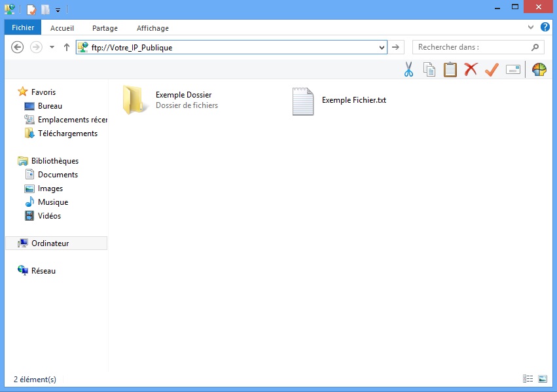
Task: Open the Fichier menu
Action: 23,27
